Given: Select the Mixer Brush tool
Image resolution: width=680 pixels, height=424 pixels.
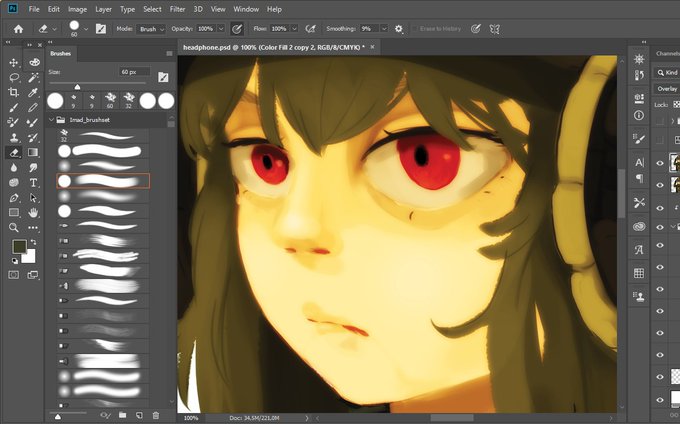Looking at the screenshot, I should tap(33, 123).
